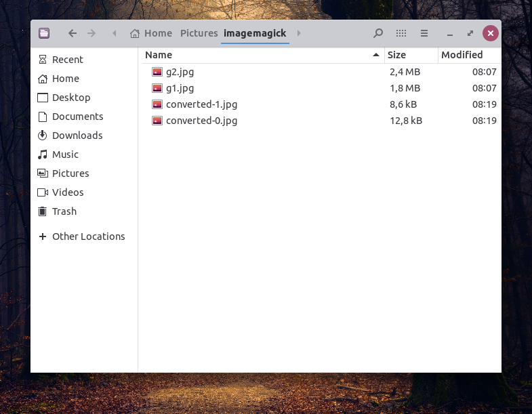532x414 pixels.
Task: Click the image icon next to converted-1.jpg
Action: point(157,104)
